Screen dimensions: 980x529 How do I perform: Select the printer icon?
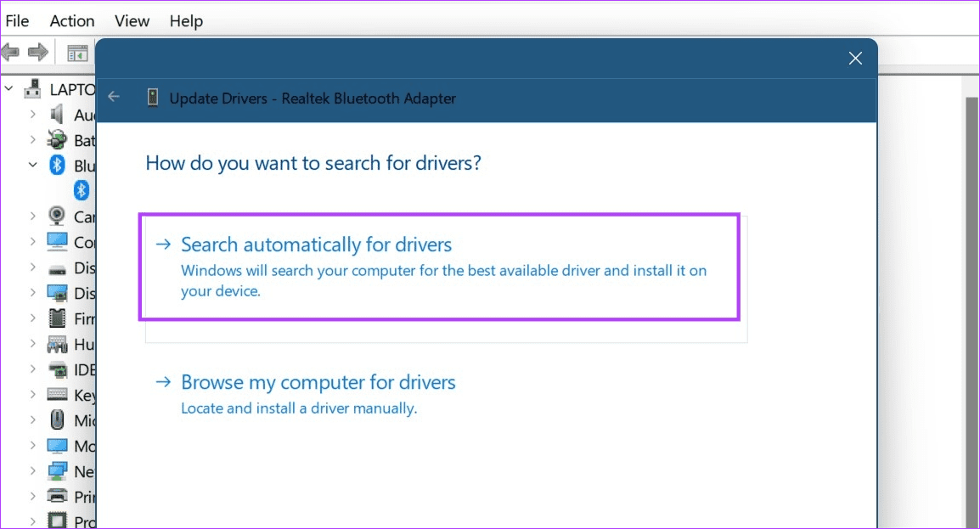pos(57,497)
